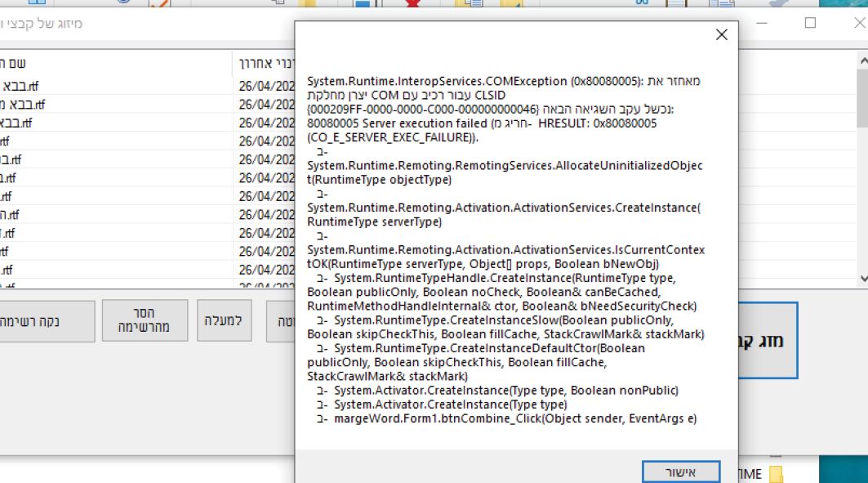Click the margeWord.Form1.btnCombine_Click stack trace line
This screenshot has width=868, height=483.
click(x=514, y=418)
